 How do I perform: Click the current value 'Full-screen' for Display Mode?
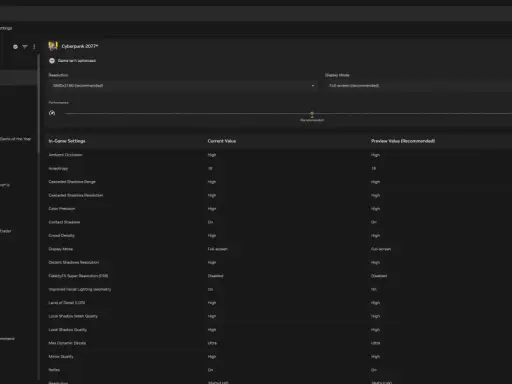pos(218,249)
